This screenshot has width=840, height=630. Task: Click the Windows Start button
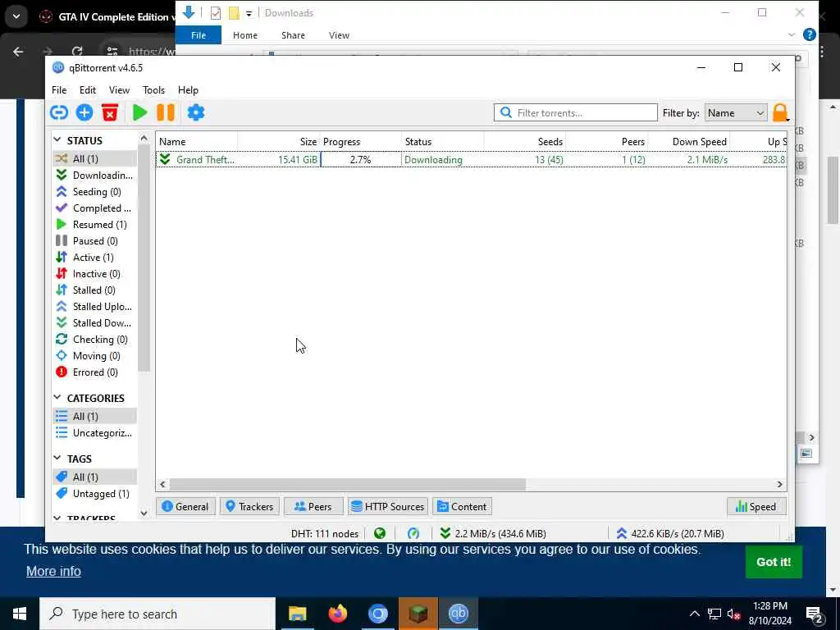click(20, 614)
